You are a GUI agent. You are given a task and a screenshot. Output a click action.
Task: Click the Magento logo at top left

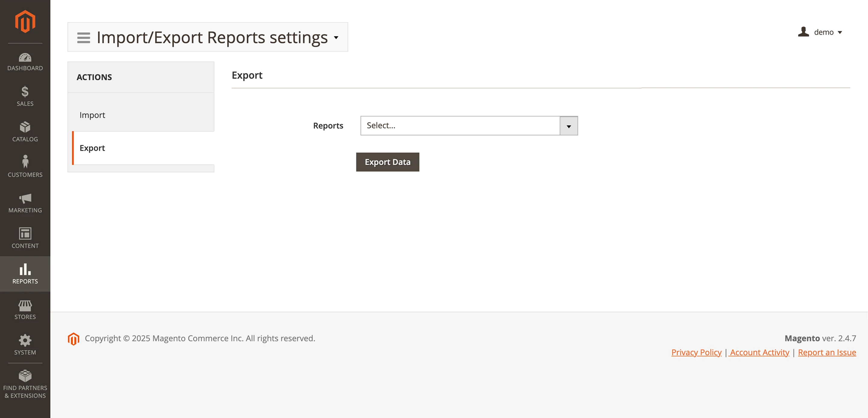tap(25, 21)
